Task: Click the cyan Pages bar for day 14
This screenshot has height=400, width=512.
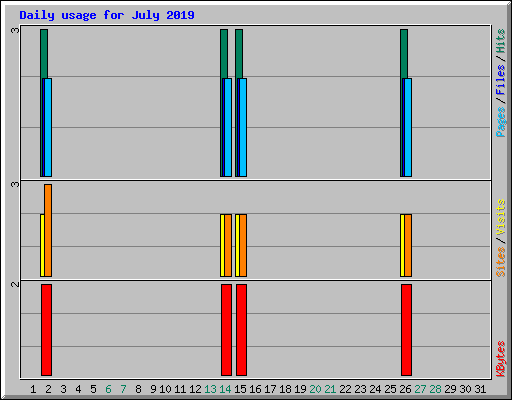Action: point(228,127)
